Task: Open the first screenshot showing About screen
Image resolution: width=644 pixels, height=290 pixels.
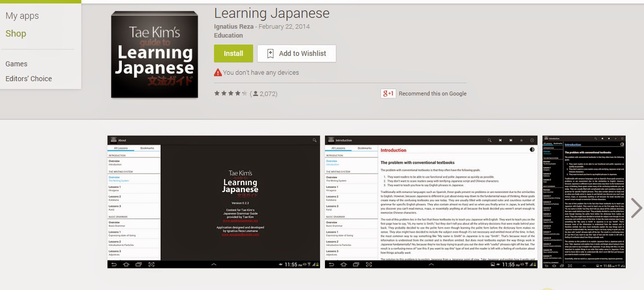Action: (x=214, y=202)
